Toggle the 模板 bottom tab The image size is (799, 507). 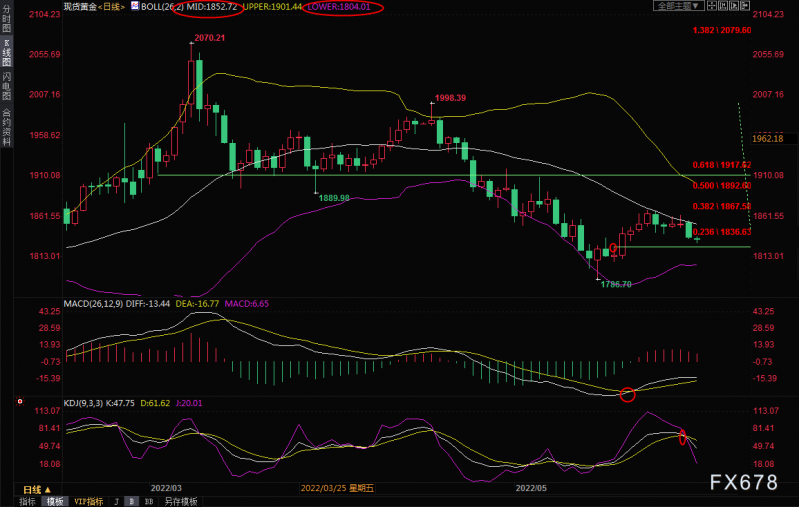coord(55,502)
